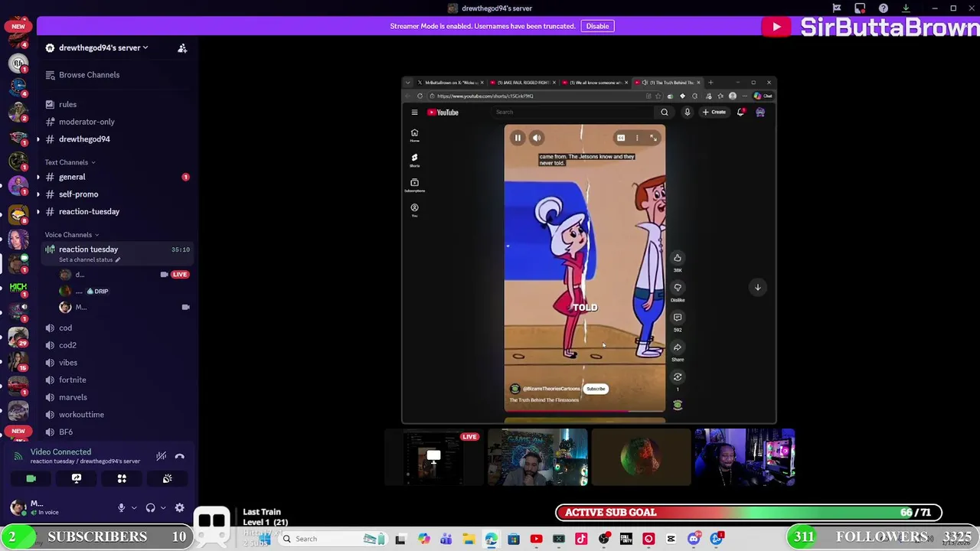The height and width of the screenshot is (551, 980).
Task: Expand the drewthegod94 channel thread arrow
Action: (x=38, y=139)
